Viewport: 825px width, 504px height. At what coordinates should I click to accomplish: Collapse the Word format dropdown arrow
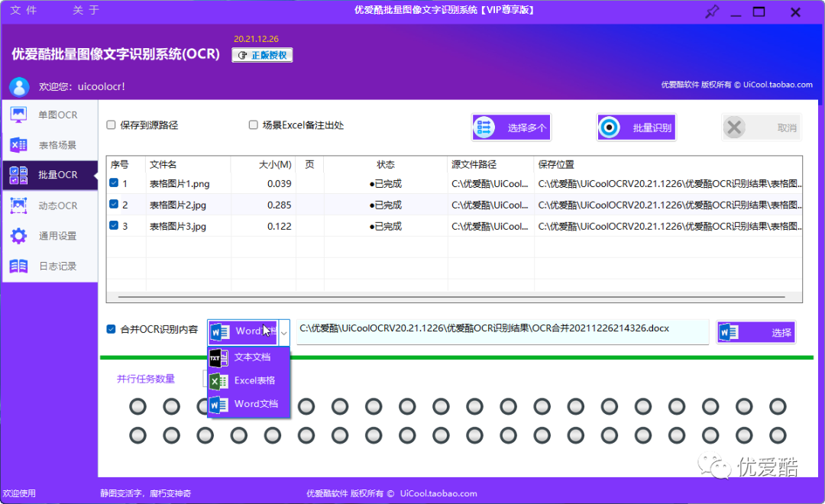point(283,332)
